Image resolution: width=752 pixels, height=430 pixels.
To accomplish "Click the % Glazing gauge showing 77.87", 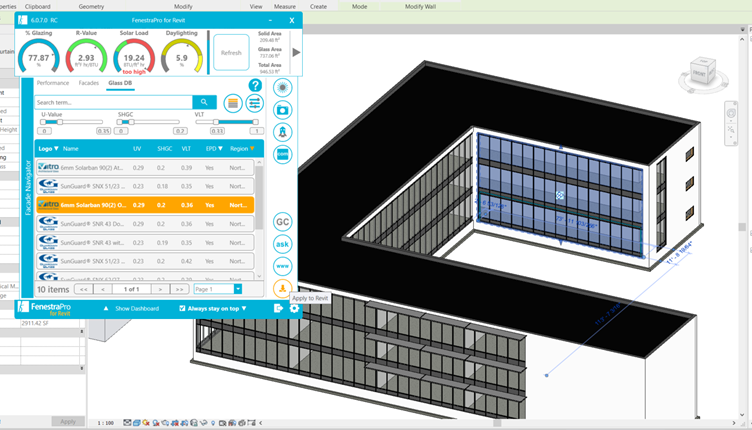I will (38, 56).
